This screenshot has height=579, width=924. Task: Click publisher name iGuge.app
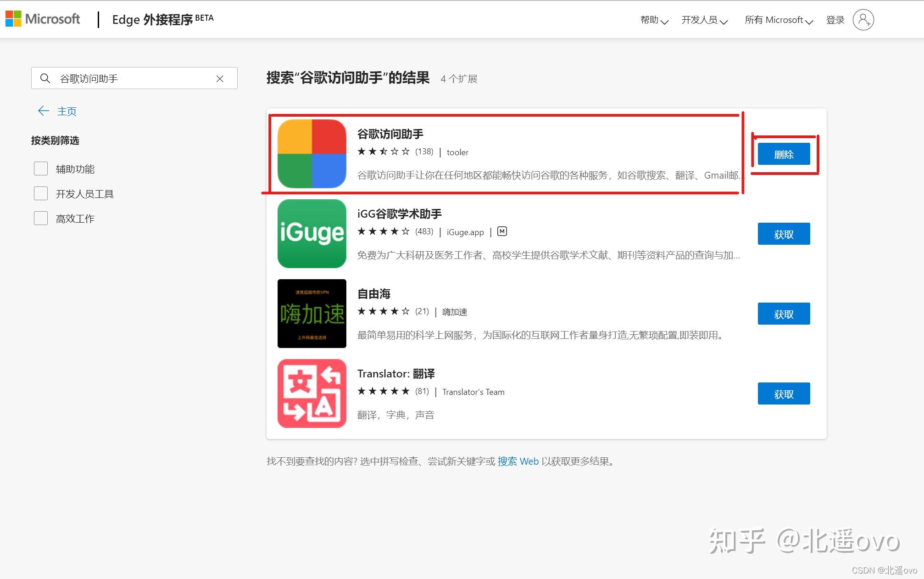(465, 232)
